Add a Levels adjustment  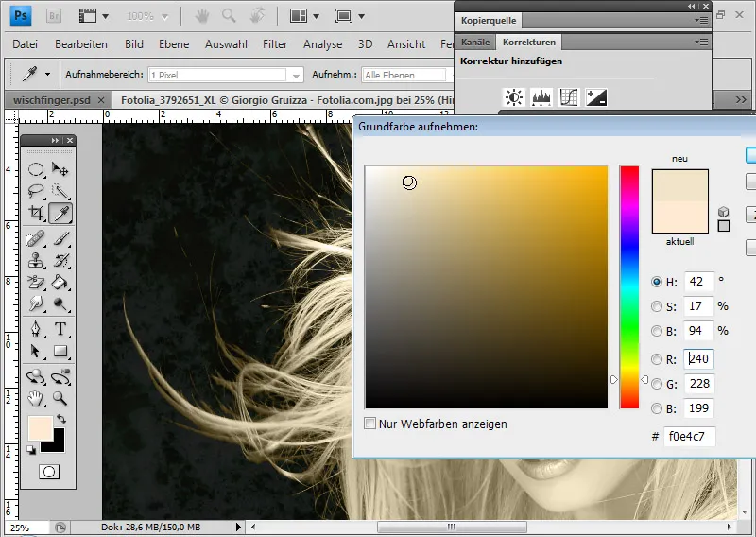[541, 97]
